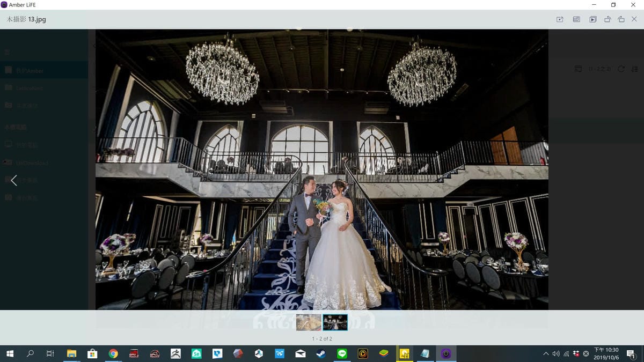The image size is (644, 362).
Task: Click the file name '木攝影 13.jpg'
Action: click(x=26, y=19)
